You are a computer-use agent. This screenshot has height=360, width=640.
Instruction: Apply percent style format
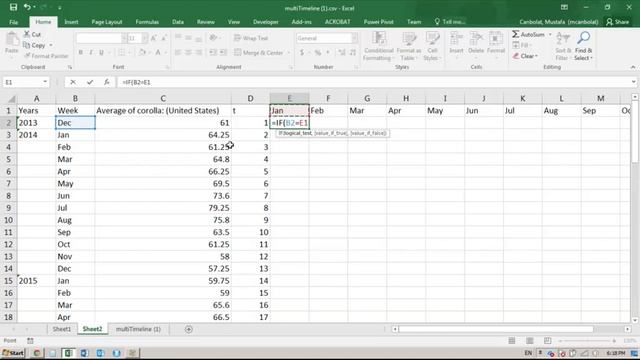pyautogui.click(x=318, y=52)
